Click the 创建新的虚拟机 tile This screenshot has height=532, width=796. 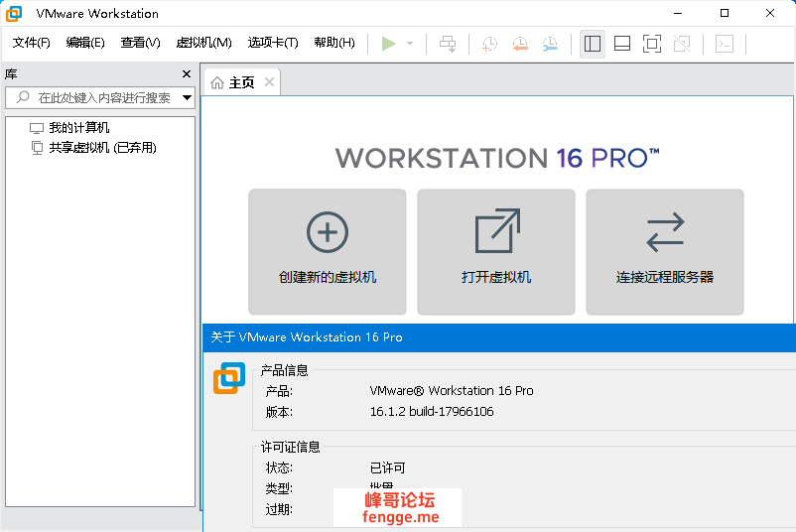point(328,252)
